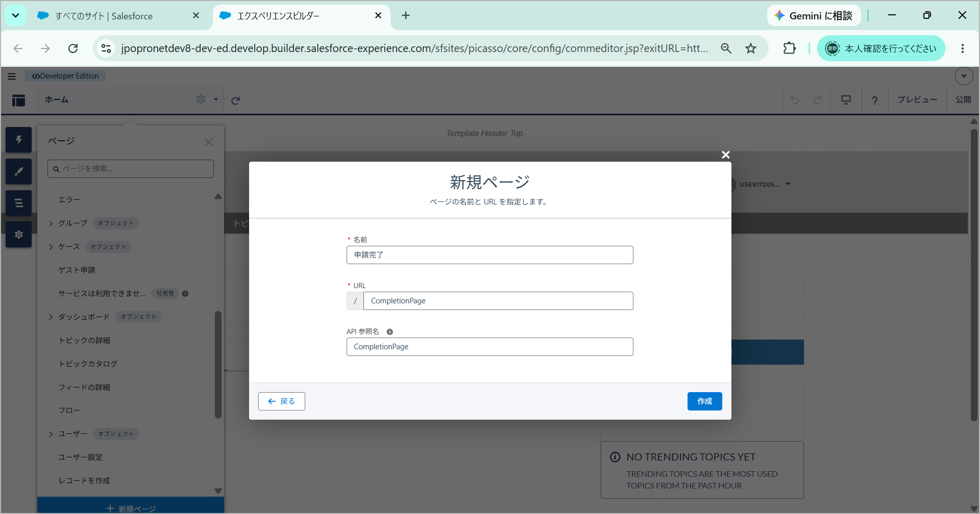Open the help question mark icon
Viewport: 980px width, 514px height.
pos(875,100)
